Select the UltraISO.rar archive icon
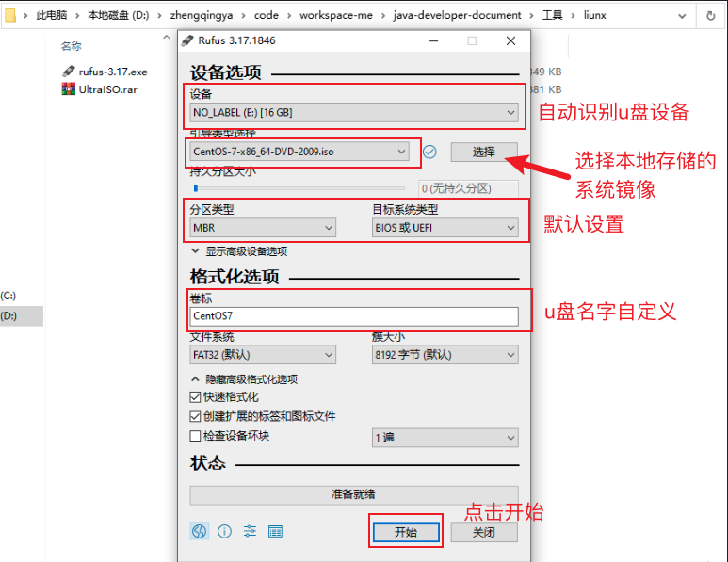This screenshot has height=562, width=728. pyautogui.click(x=68, y=88)
